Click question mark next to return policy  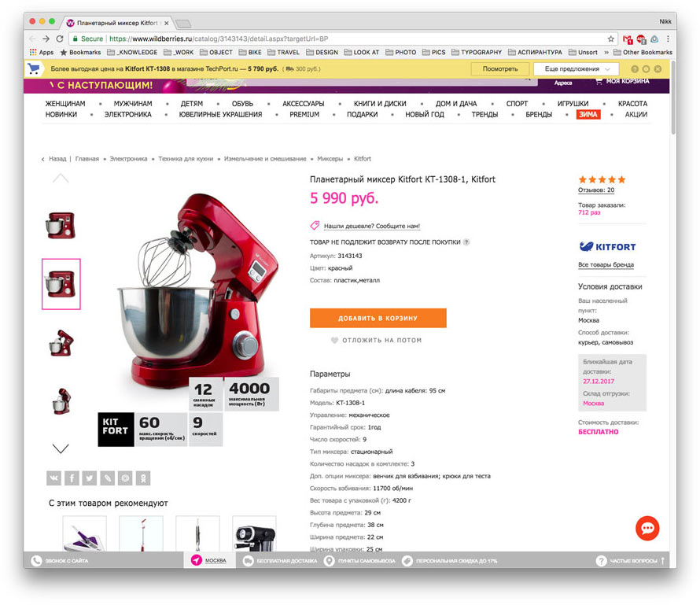click(466, 242)
